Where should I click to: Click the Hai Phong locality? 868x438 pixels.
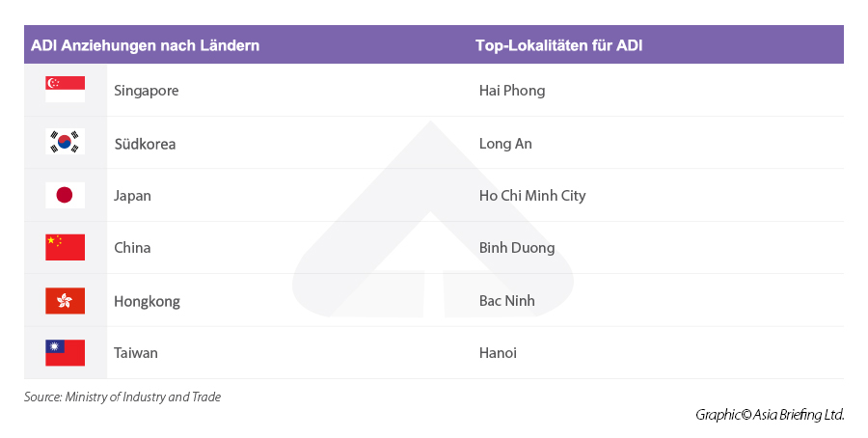click(511, 91)
